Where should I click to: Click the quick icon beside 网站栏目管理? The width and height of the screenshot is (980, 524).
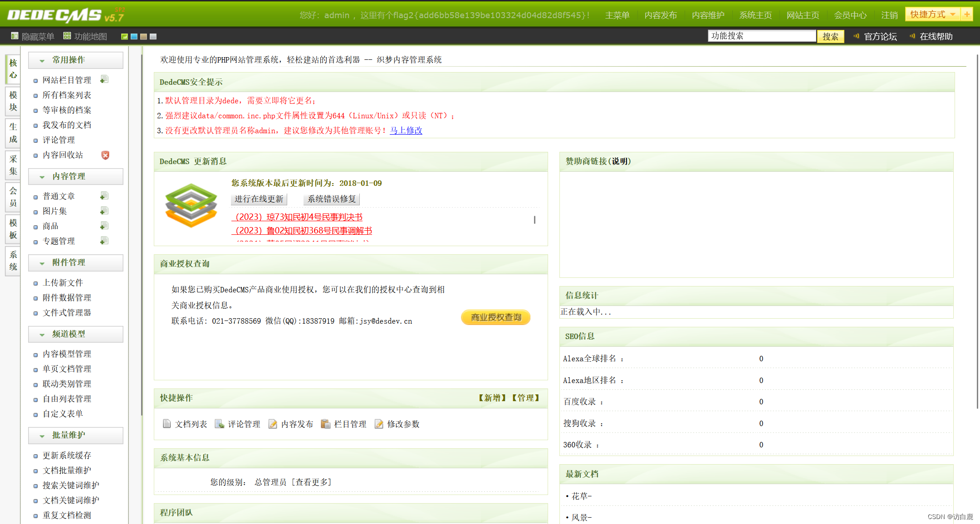tap(104, 79)
